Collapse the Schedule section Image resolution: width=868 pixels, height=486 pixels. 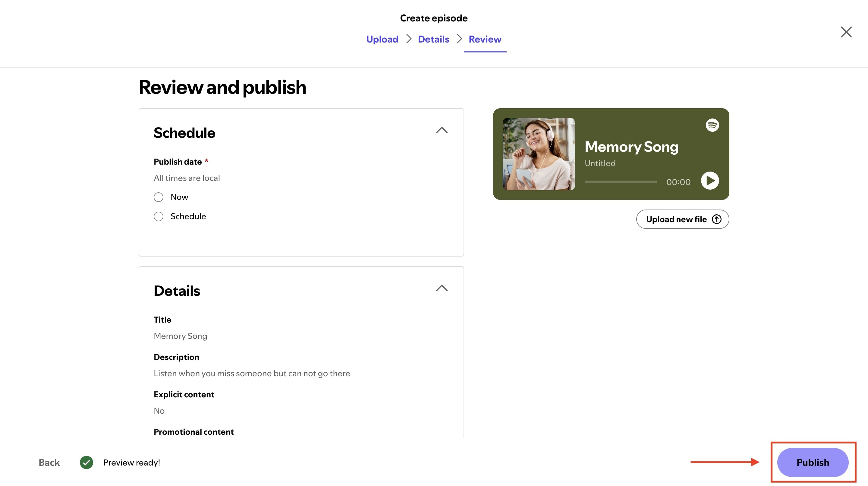[x=442, y=130]
